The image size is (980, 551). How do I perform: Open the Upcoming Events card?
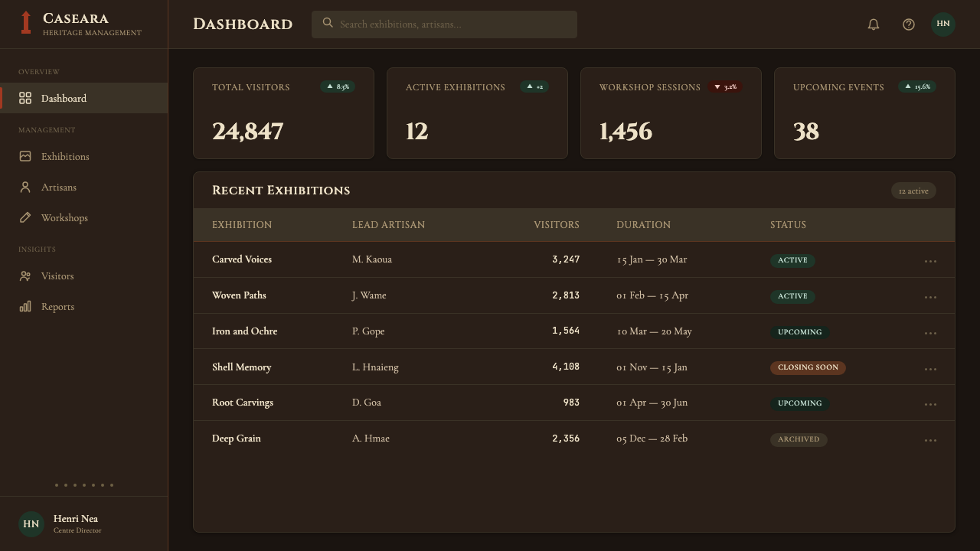pyautogui.click(x=864, y=113)
